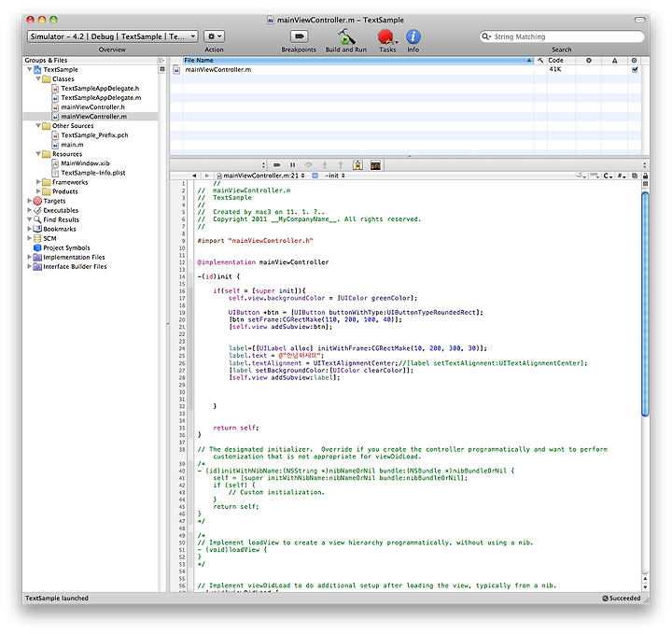
Task: Go forward in editor history
Action: pos(206,176)
